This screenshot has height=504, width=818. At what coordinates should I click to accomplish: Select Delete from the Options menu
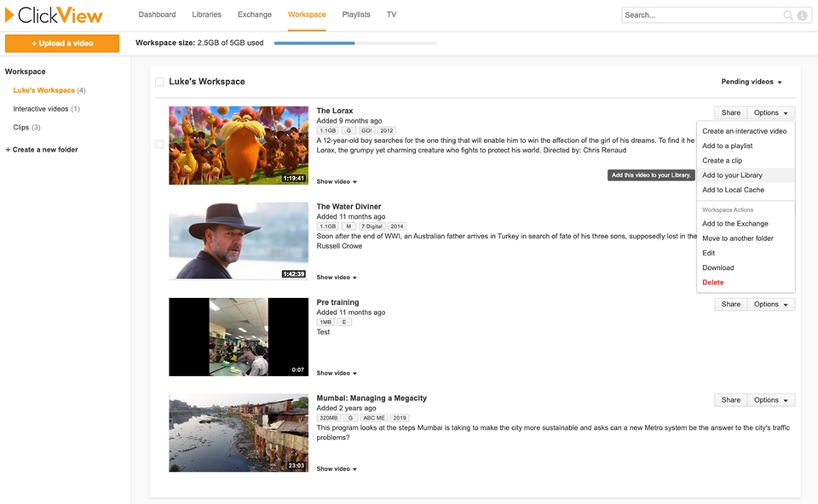click(712, 282)
